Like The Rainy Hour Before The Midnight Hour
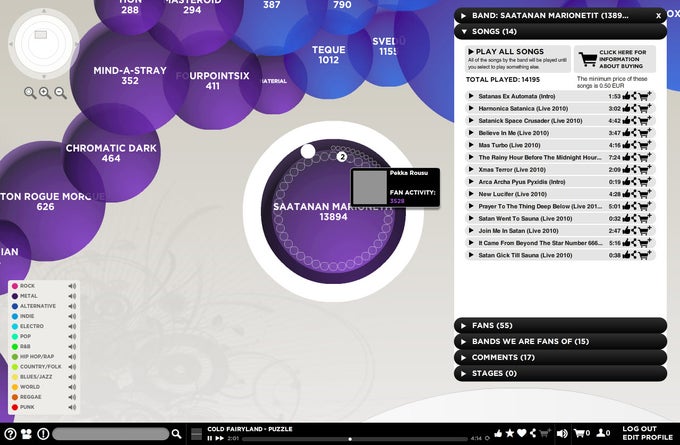 coord(626,157)
